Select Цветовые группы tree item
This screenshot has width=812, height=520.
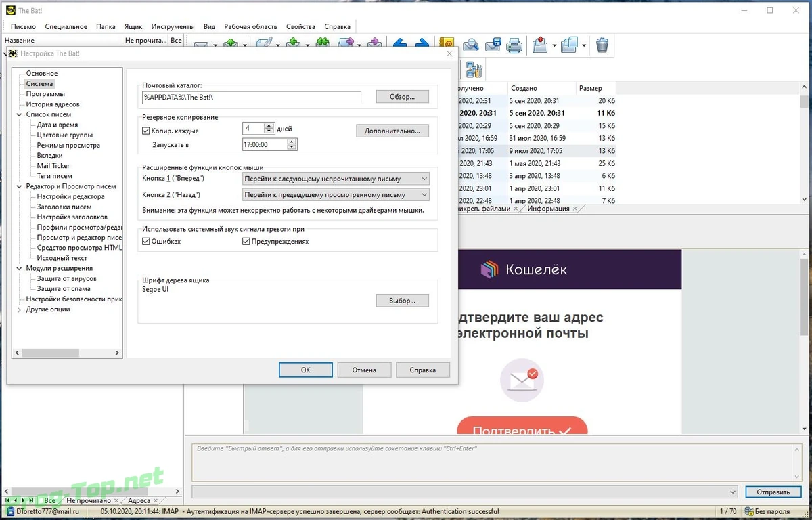(65, 135)
